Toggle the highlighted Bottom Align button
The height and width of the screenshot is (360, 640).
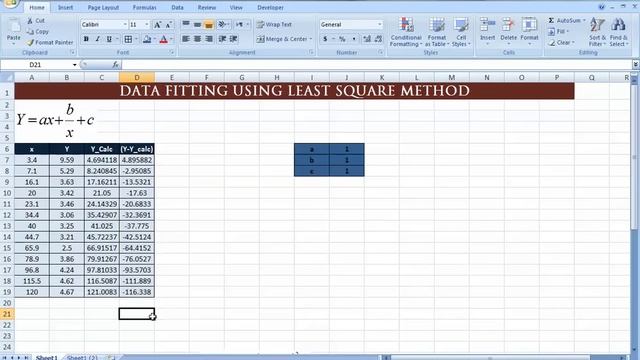coord(209,24)
